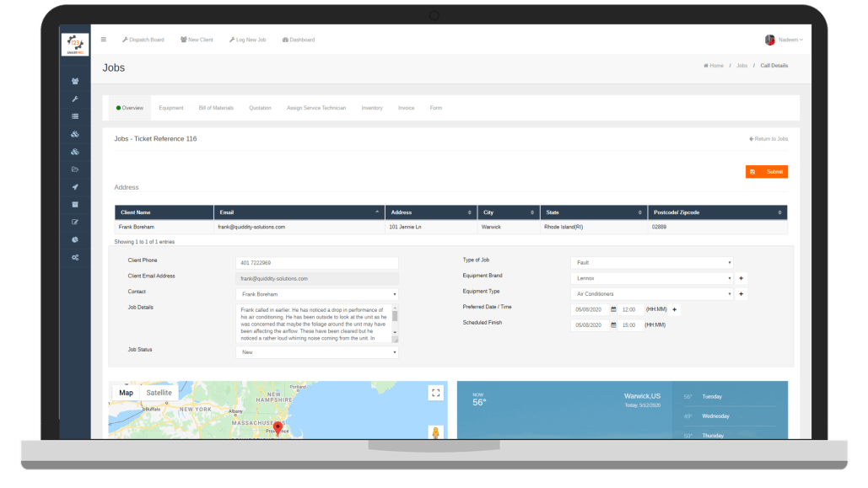The image size is (868, 488).
Task: Click the orange Submit button
Action: point(766,172)
